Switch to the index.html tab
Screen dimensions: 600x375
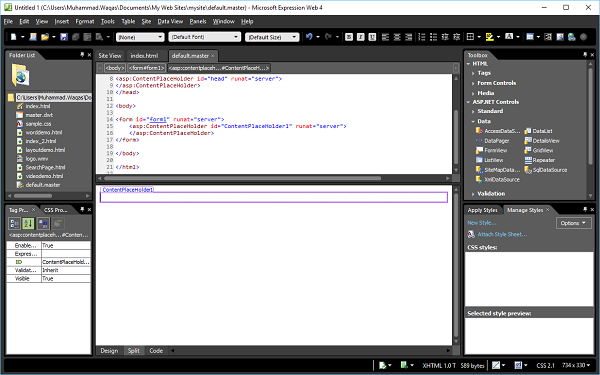144,55
